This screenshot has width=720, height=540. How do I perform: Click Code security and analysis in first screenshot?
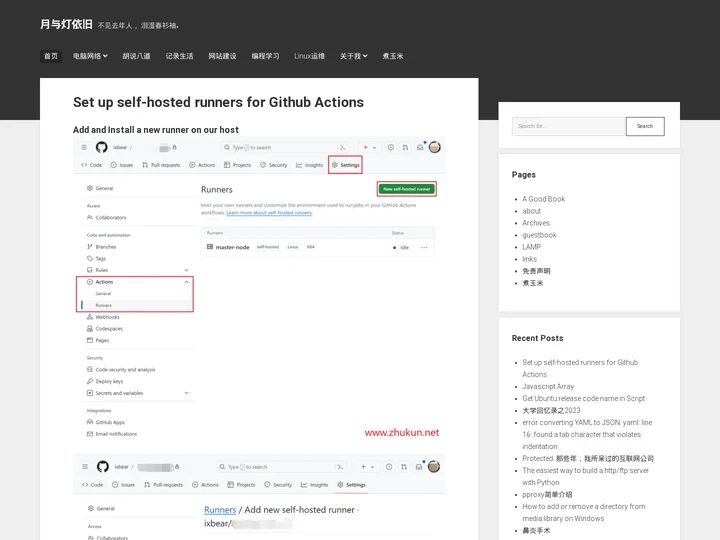click(x=121, y=370)
